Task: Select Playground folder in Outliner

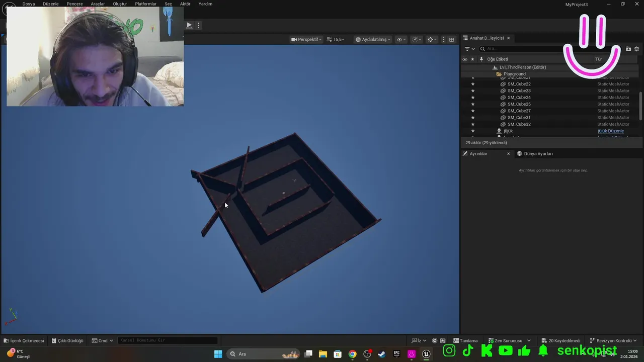Action: click(514, 74)
